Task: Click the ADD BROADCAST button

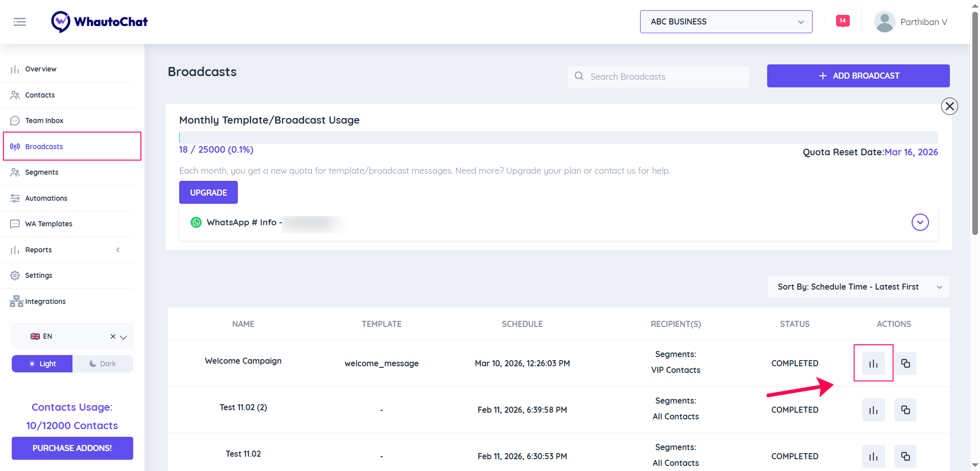Action: coord(858,76)
